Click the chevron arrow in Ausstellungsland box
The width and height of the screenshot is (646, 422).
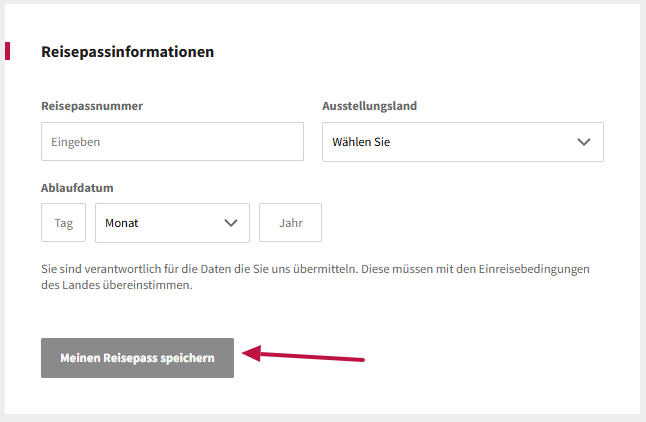click(x=584, y=142)
